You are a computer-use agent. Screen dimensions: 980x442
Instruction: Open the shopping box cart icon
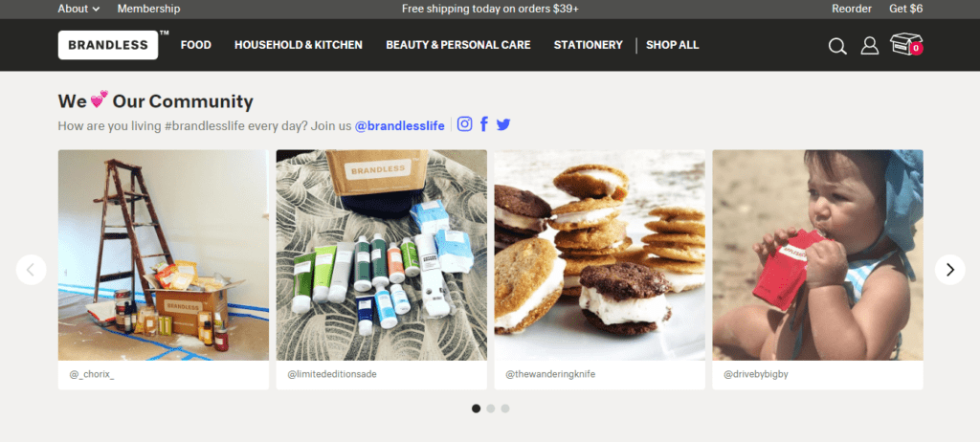click(x=906, y=44)
